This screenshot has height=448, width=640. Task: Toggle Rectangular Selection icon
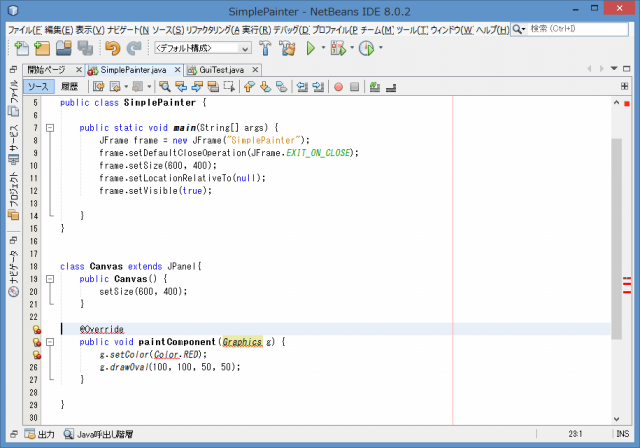229,86
